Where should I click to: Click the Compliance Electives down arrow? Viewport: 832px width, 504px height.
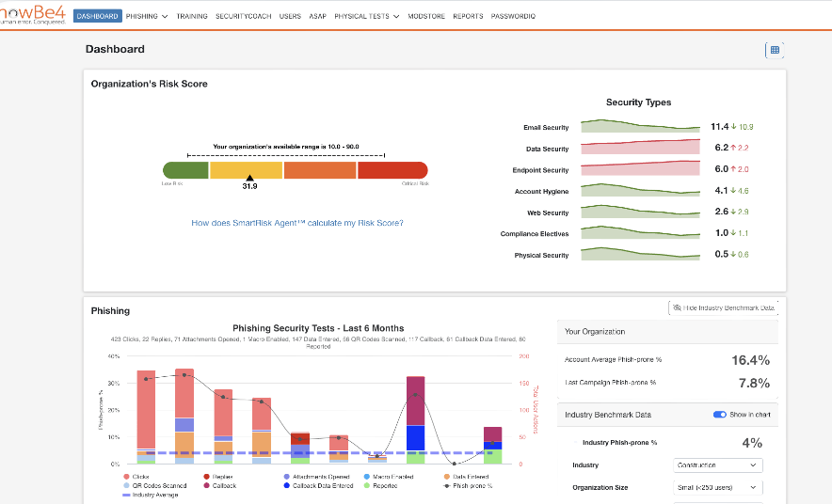pos(733,232)
